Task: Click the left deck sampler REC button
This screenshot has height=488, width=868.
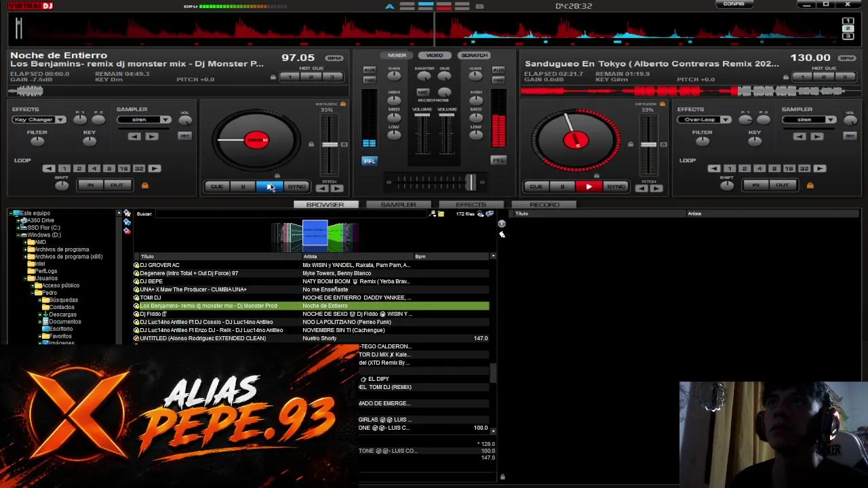Action: click(x=184, y=136)
